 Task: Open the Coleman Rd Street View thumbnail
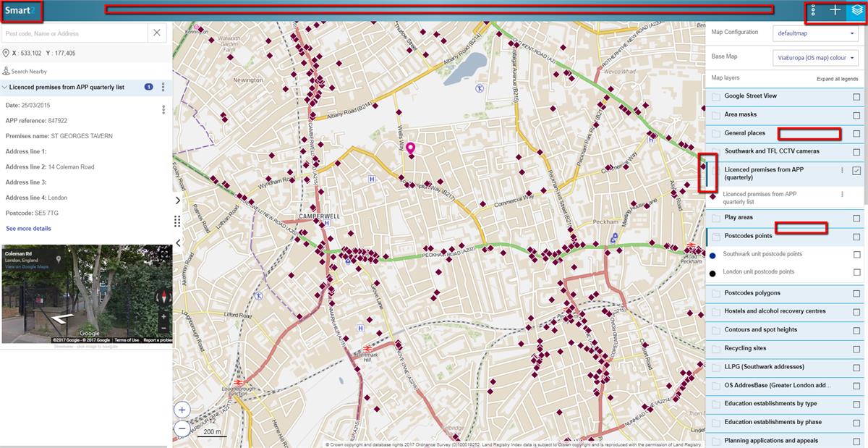coord(87,294)
